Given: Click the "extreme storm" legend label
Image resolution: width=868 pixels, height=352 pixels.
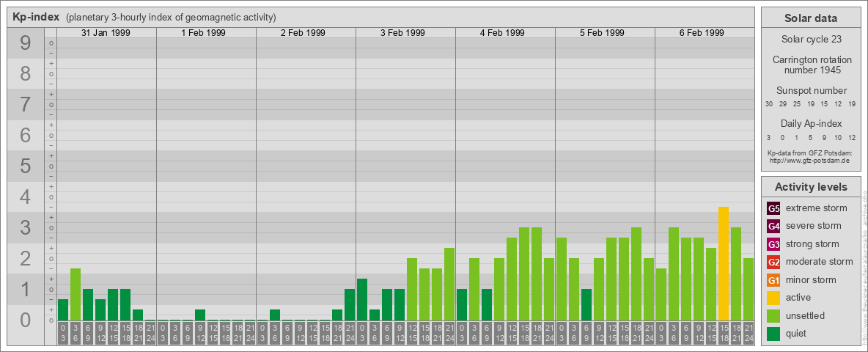Looking at the screenshot, I should pos(817,209).
